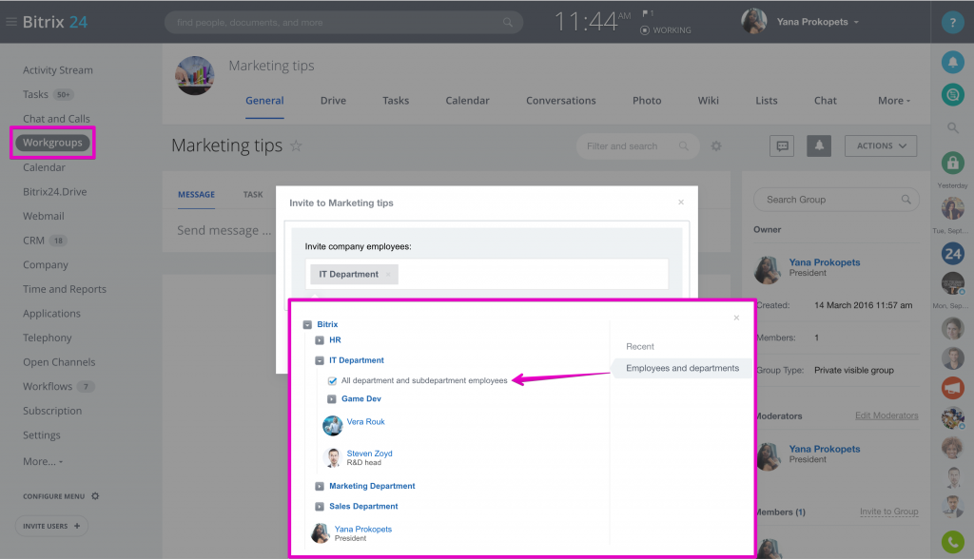Image resolution: width=974 pixels, height=560 pixels.
Task: Open Yana Prokopets user menu in header
Action: (x=817, y=22)
